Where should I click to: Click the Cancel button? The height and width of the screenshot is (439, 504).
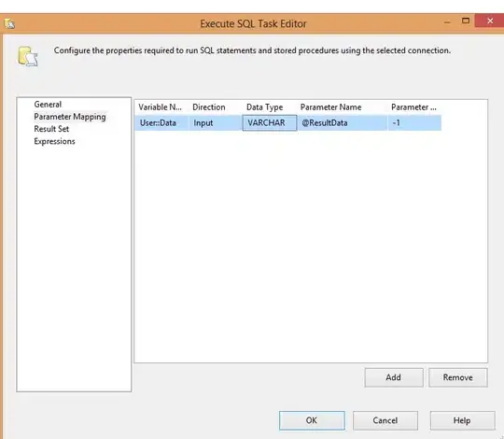click(x=385, y=420)
